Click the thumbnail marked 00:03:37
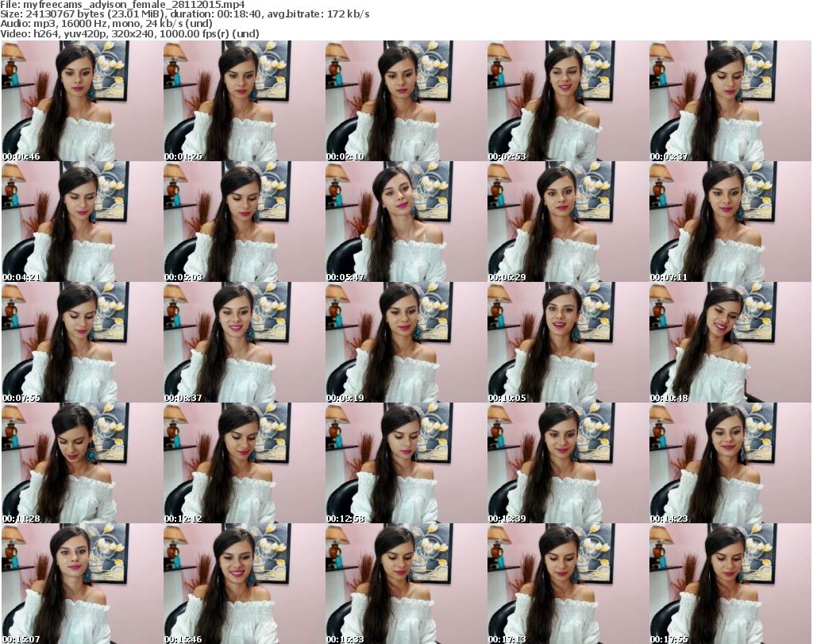813x644 pixels. click(x=730, y=101)
